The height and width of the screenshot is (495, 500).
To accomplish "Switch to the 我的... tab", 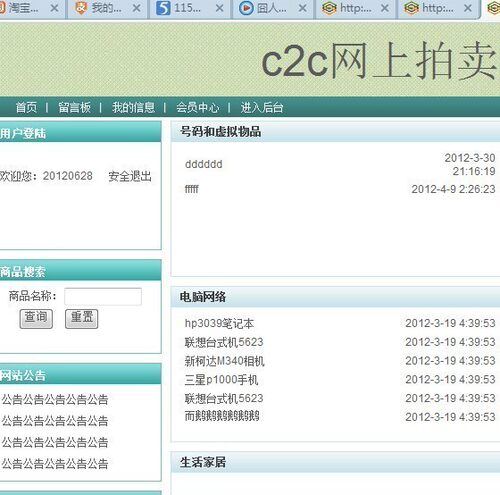I will (x=106, y=8).
